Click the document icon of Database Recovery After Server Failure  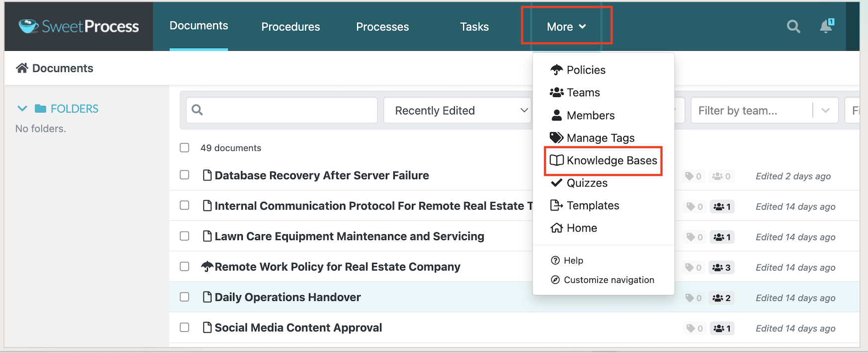pyautogui.click(x=208, y=175)
